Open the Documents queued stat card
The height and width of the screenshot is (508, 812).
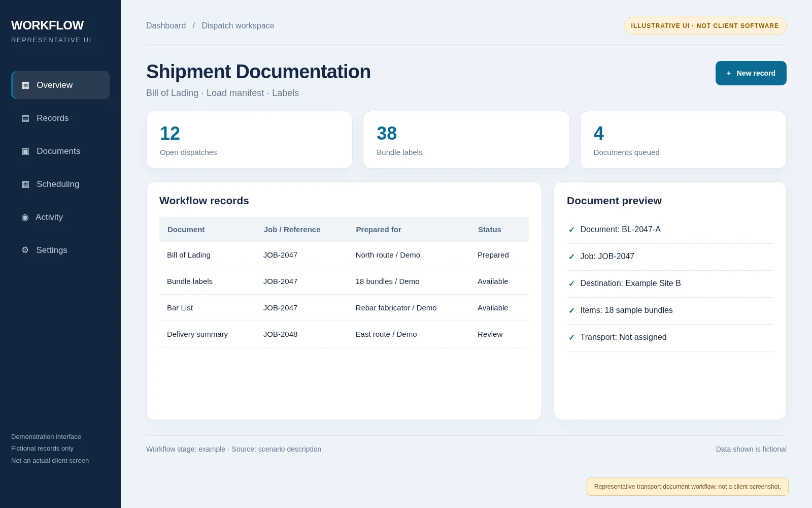pyautogui.click(x=683, y=140)
